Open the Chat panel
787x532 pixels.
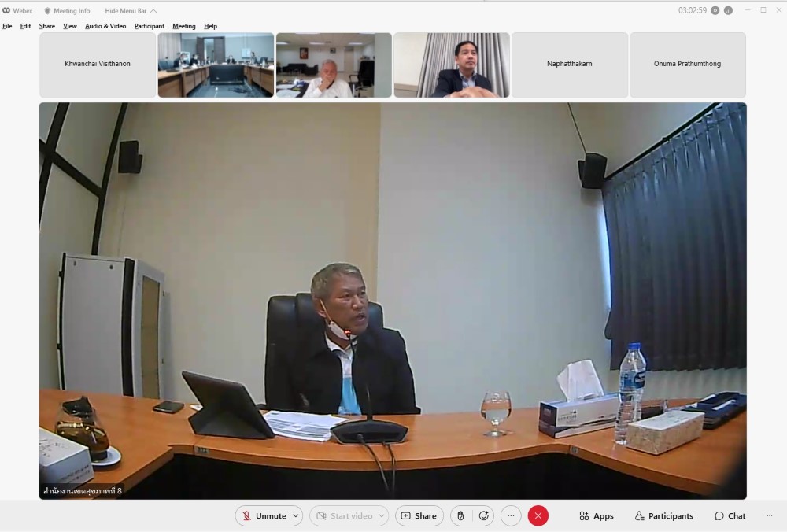click(730, 516)
